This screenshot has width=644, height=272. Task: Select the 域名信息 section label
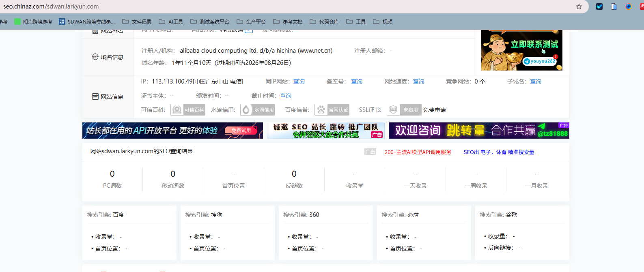point(108,57)
